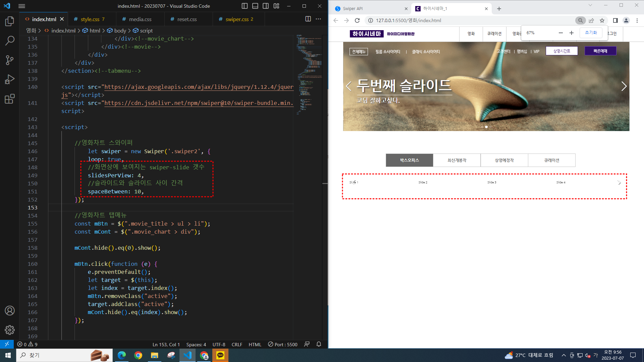The height and width of the screenshot is (362, 644).
Task: Click the notifications bell in status bar
Action: coord(319,344)
